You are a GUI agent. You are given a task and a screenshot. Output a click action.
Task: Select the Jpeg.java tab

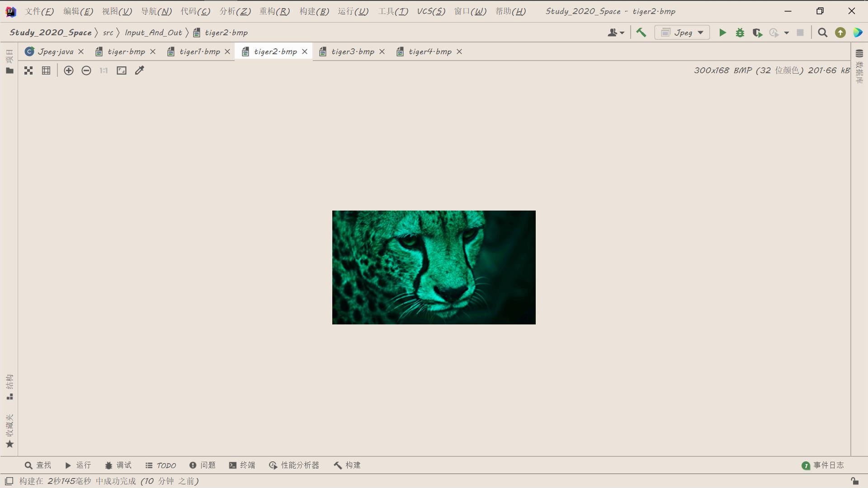click(55, 51)
